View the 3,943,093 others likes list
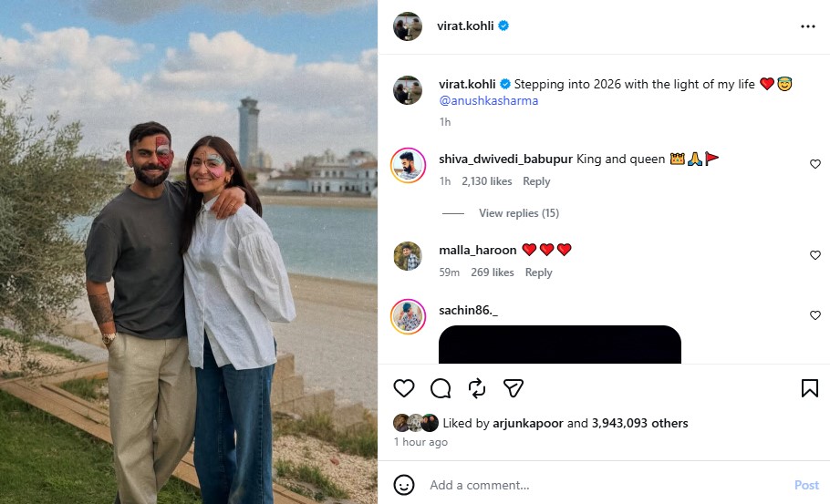This screenshot has height=504, width=830. point(639,424)
